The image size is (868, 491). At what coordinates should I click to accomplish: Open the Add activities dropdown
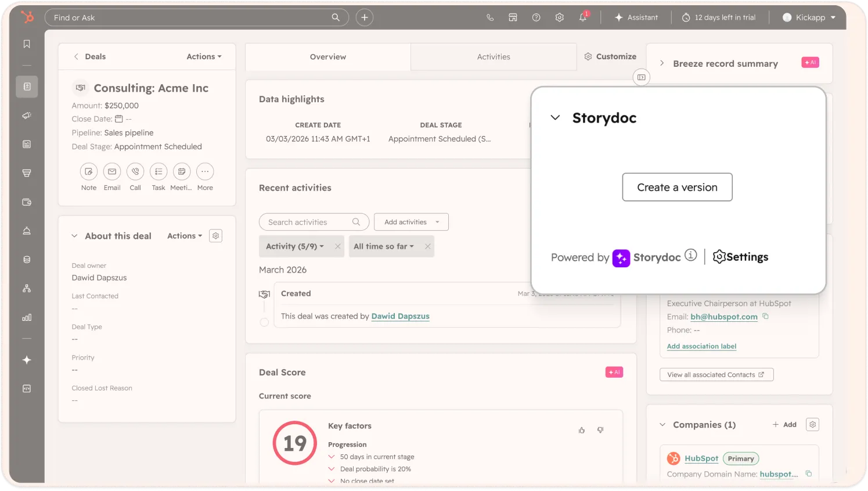[412, 222]
